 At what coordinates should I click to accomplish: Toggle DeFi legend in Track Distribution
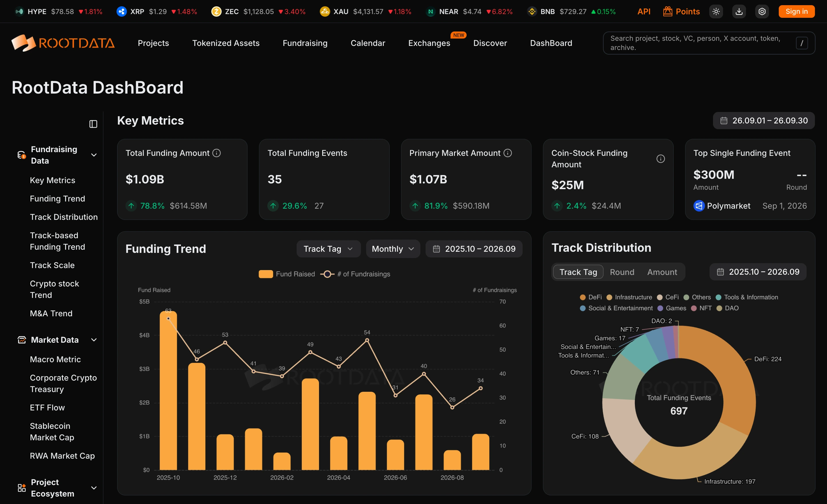591,297
